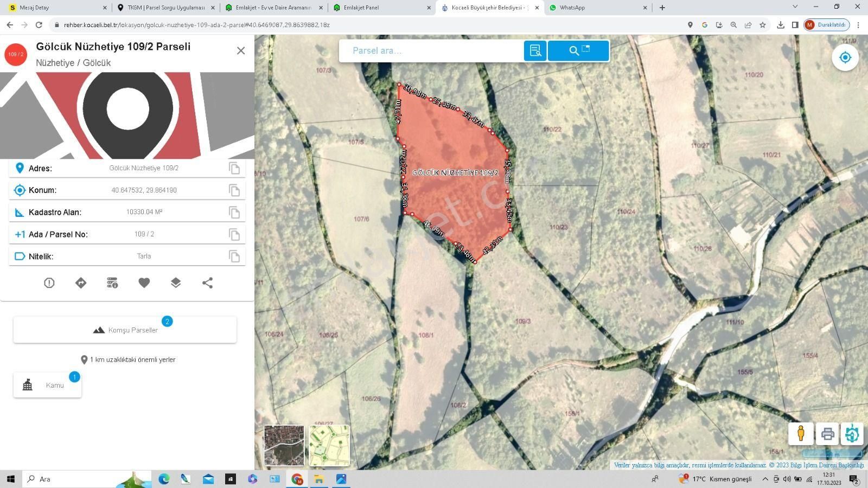Screen dimensions: 868x488
Task: Print the map with the printer icon
Action: pyautogui.click(x=827, y=434)
